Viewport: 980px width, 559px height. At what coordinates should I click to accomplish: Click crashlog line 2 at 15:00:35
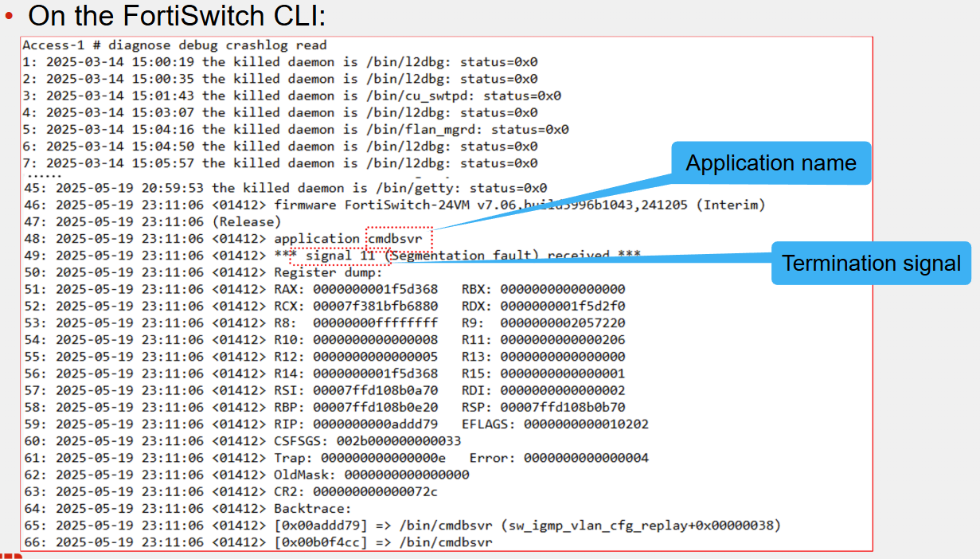click(x=279, y=79)
